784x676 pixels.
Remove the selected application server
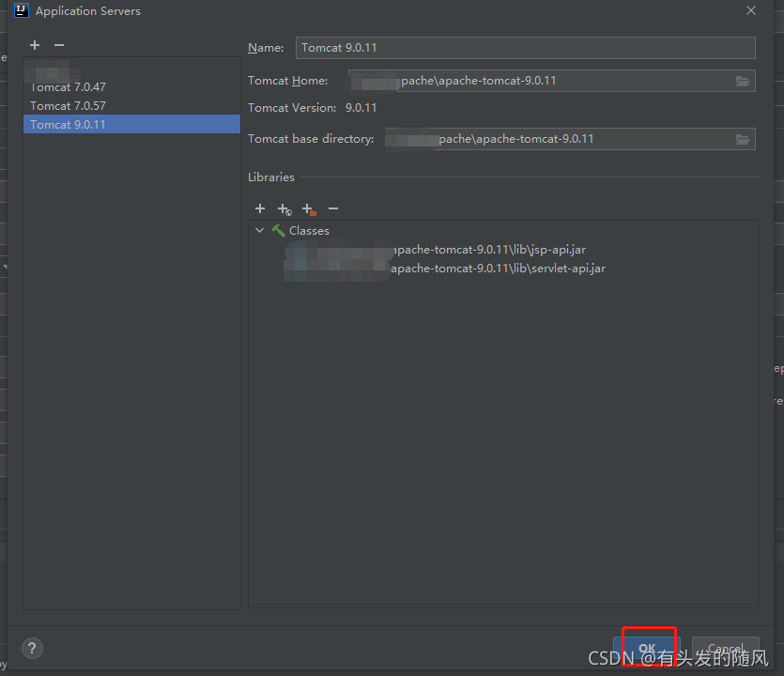tap(59, 45)
